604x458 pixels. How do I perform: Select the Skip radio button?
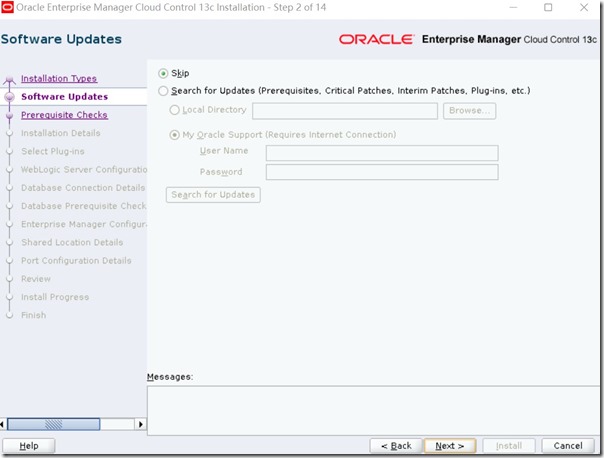tap(163, 73)
